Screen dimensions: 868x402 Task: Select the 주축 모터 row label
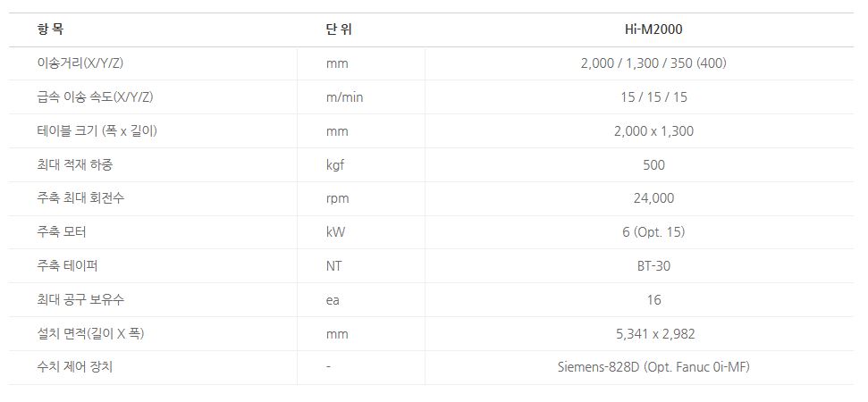[x=62, y=232]
